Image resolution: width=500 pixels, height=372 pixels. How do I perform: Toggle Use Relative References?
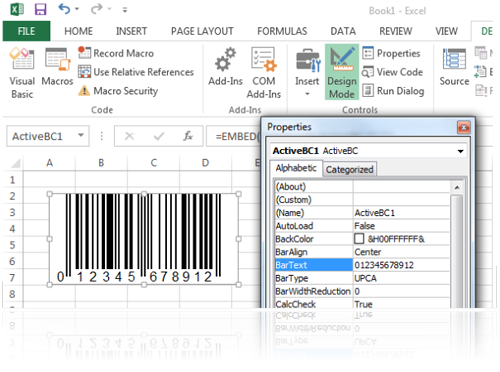point(136,72)
